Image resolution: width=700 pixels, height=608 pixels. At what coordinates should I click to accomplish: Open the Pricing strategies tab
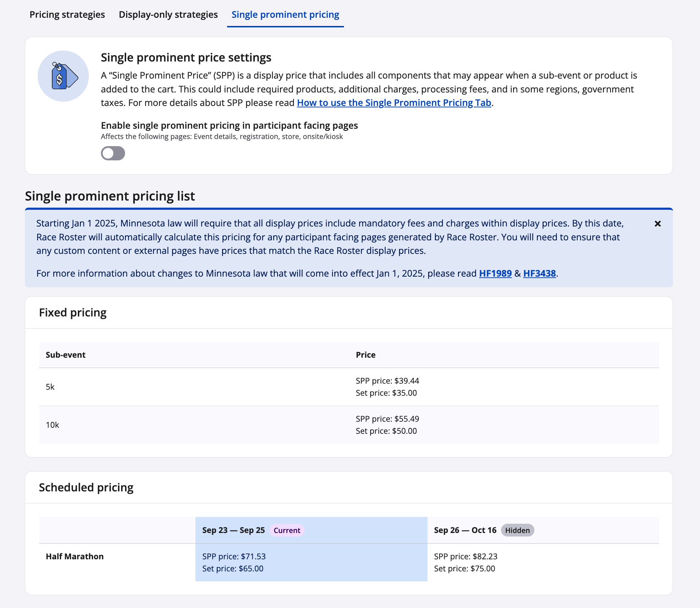point(67,15)
